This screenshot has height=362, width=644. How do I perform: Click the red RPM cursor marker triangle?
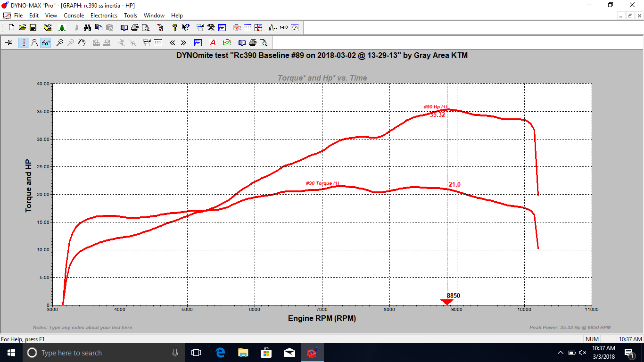446,302
